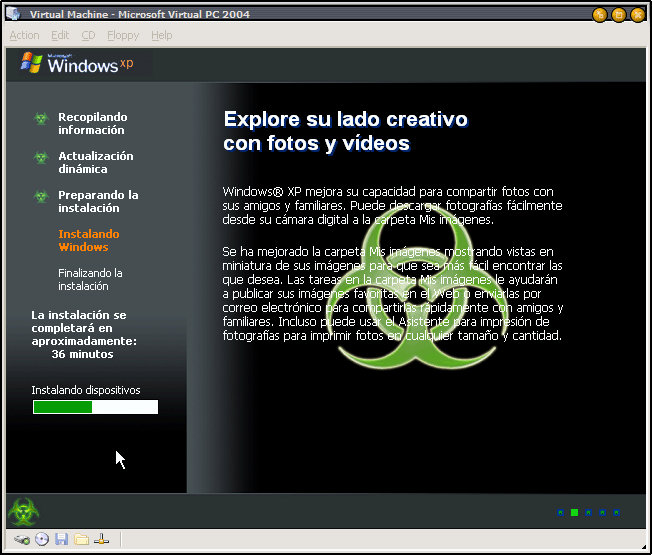Click the window resize grip corner
Image resolution: width=652 pixels, height=555 pixels.
click(x=644, y=547)
